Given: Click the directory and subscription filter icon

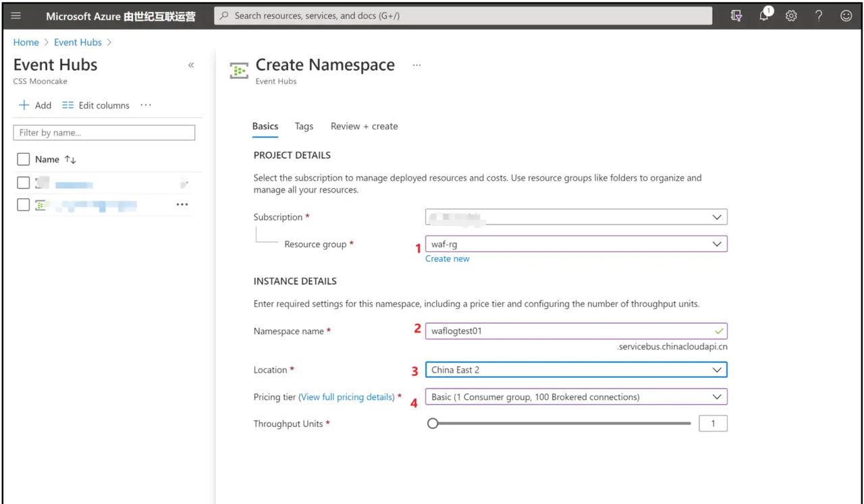Looking at the screenshot, I should pos(736,16).
